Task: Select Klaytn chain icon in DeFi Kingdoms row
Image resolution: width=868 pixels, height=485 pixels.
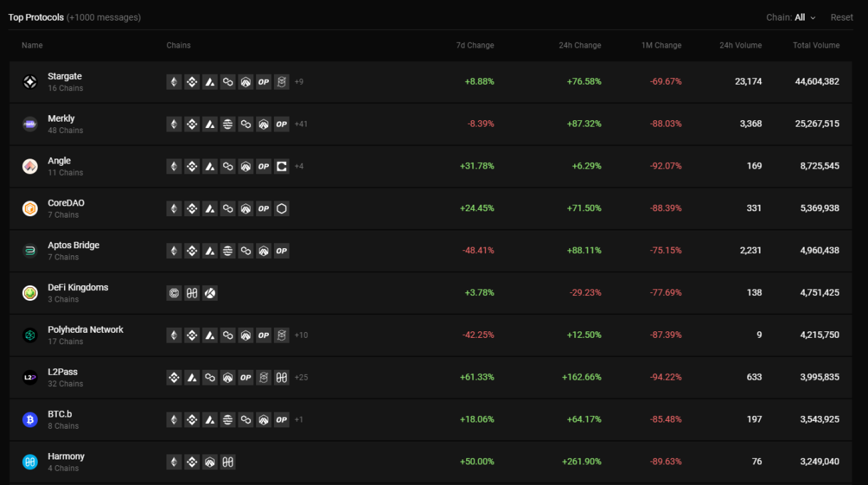Action: coord(210,293)
